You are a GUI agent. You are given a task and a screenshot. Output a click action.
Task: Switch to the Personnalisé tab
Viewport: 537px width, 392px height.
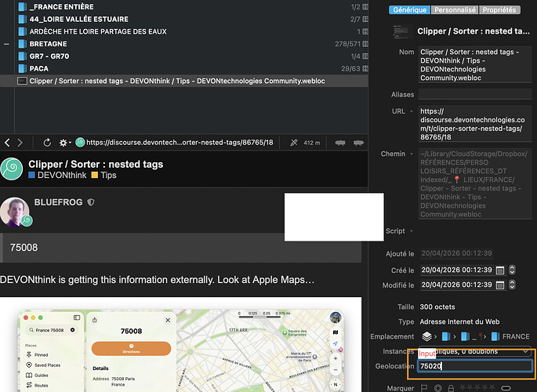tap(455, 10)
